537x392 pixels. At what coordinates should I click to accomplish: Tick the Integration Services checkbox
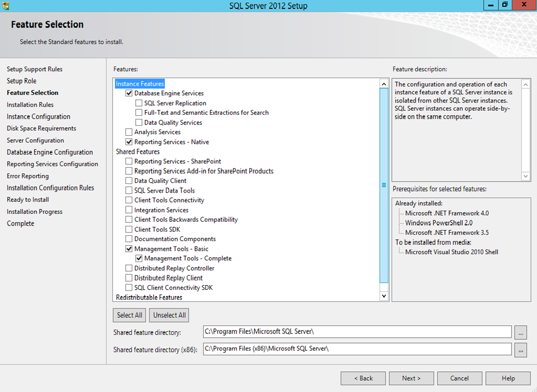(129, 210)
